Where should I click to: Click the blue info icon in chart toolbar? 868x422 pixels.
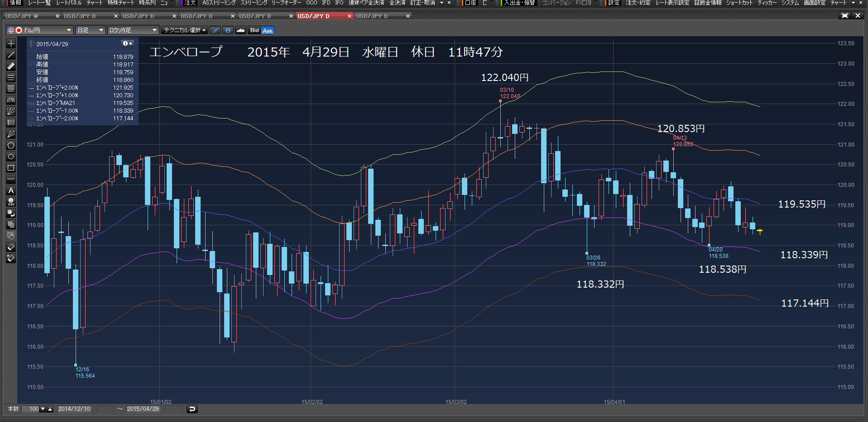pyautogui.click(x=228, y=30)
